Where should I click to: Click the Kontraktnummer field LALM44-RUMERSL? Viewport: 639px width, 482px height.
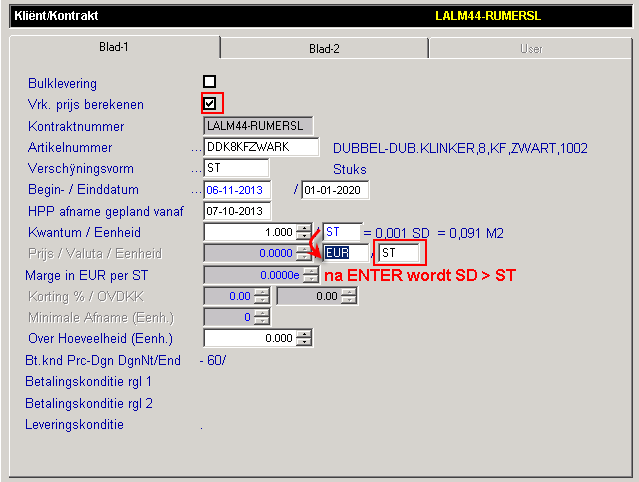tap(258, 125)
